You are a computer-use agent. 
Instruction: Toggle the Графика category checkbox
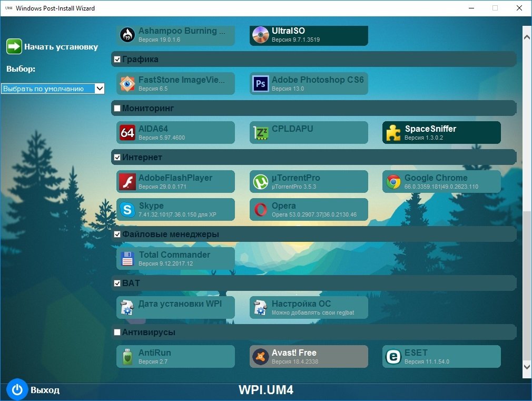(117, 60)
